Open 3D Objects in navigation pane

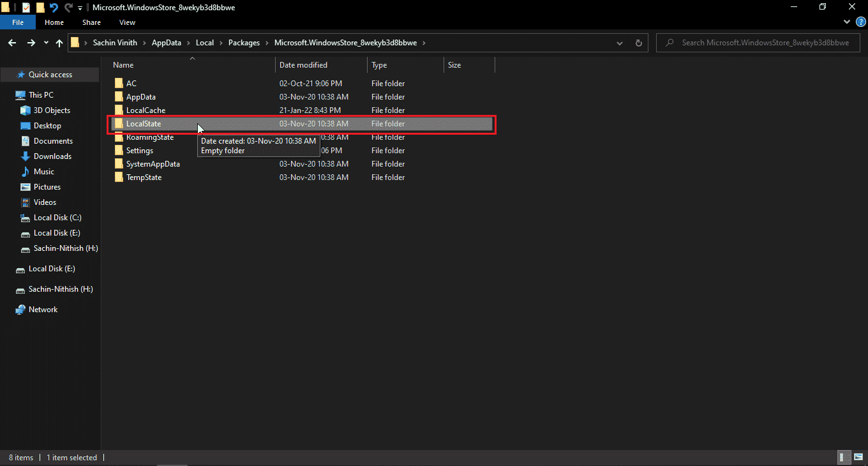[52, 110]
